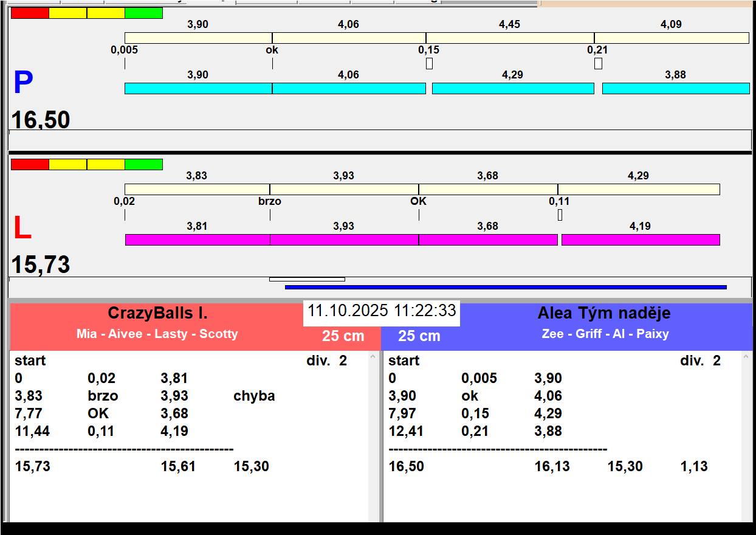
Task: Click the red lane letter L
Action: tap(22, 228)
